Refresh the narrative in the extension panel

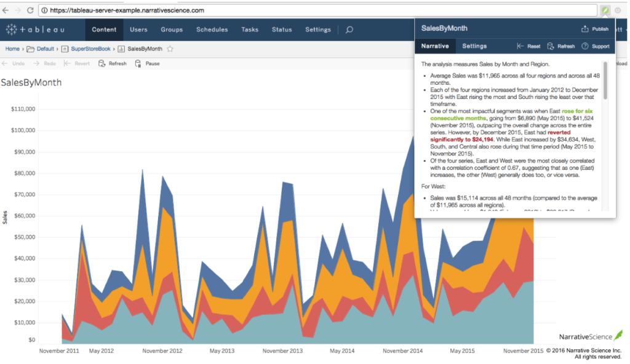(560, 46)
